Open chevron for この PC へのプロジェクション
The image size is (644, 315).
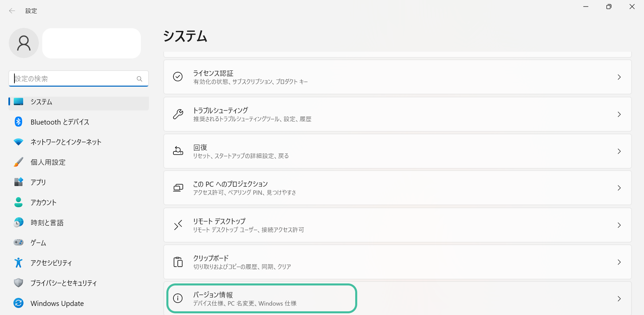pos(619,188)
